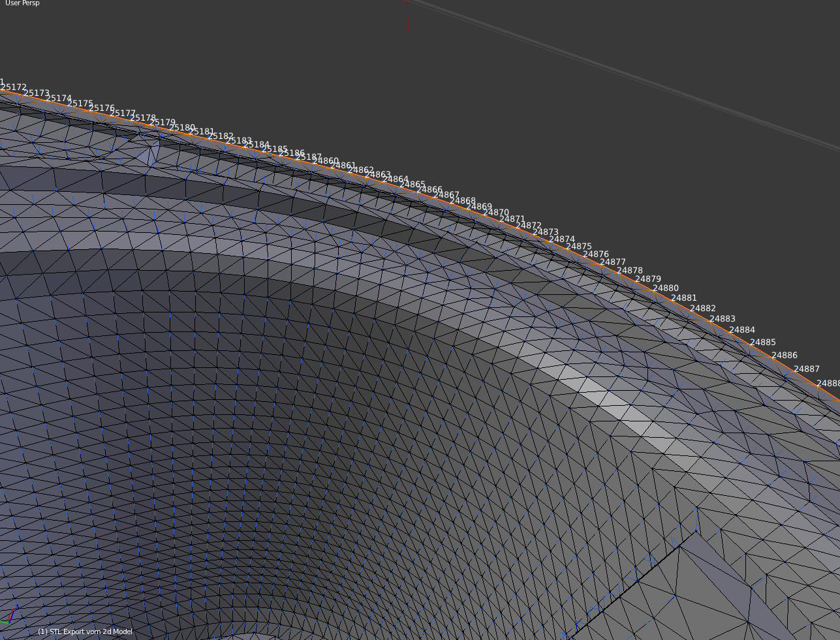The height and width of the screenshot is (640, 840).
Task: Click vertex index label 25176
Action: click(101, 108)
